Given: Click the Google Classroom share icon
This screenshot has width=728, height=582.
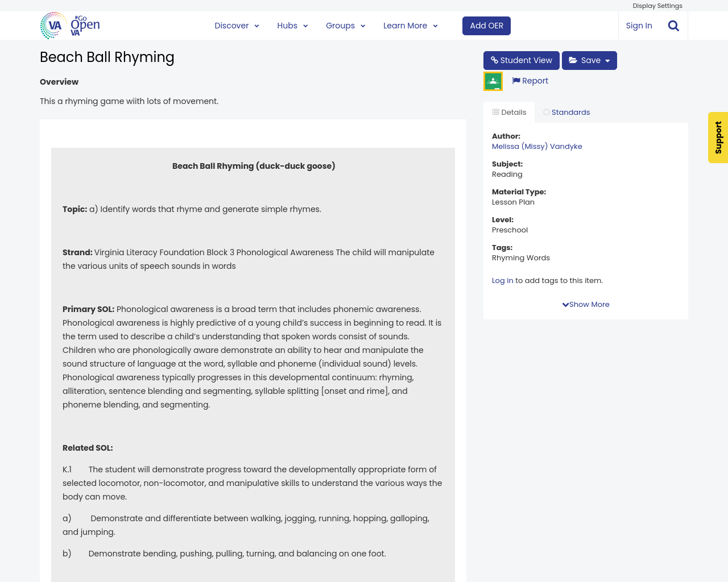Looking at the screenshot, I should (x=493, y=81).
